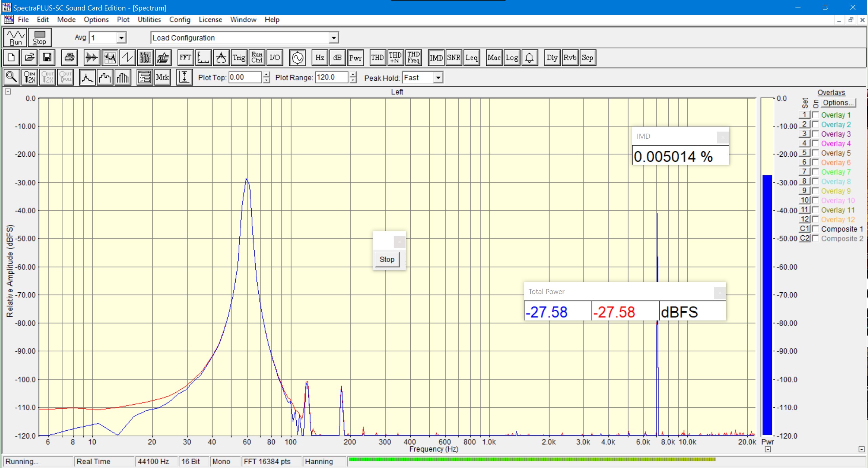Expand the Avg count dropdown
868x468 pixels.
[121, 38]
